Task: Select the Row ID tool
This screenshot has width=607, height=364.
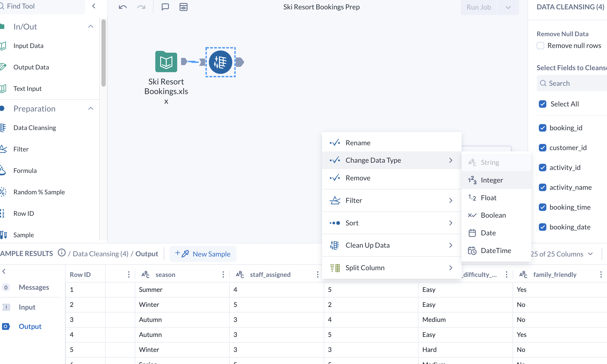Action: point(24,213)
